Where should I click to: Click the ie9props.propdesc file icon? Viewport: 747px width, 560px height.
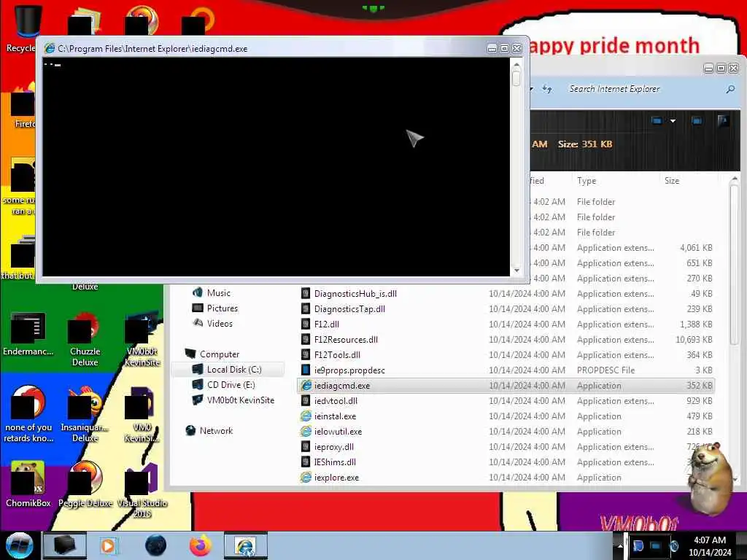point(306,370)
